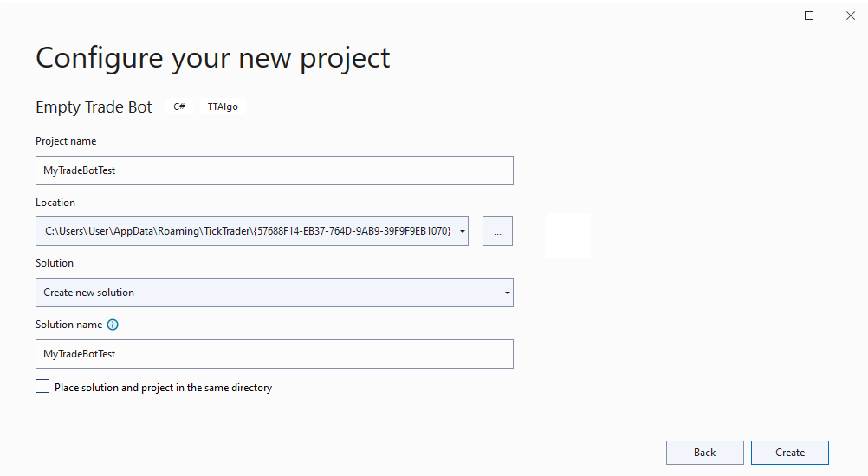This screenshot has width=868, height=476.
Task: Focus the Solution name text field
Action: point(275,354)
